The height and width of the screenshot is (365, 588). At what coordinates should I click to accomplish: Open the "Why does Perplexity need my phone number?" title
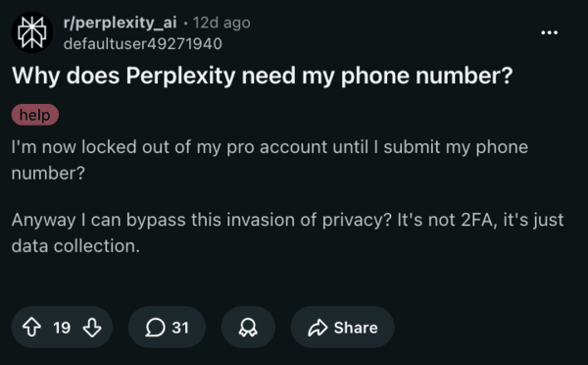[262, 76]
